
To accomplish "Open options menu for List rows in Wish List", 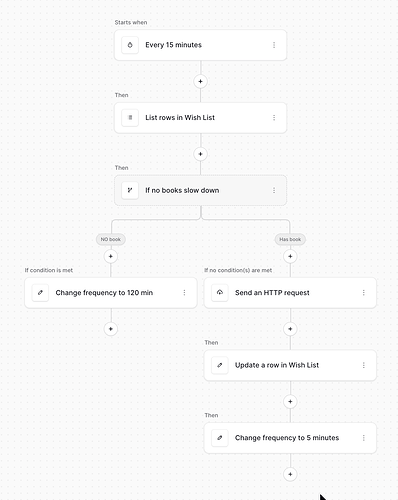I will [274, 118].
